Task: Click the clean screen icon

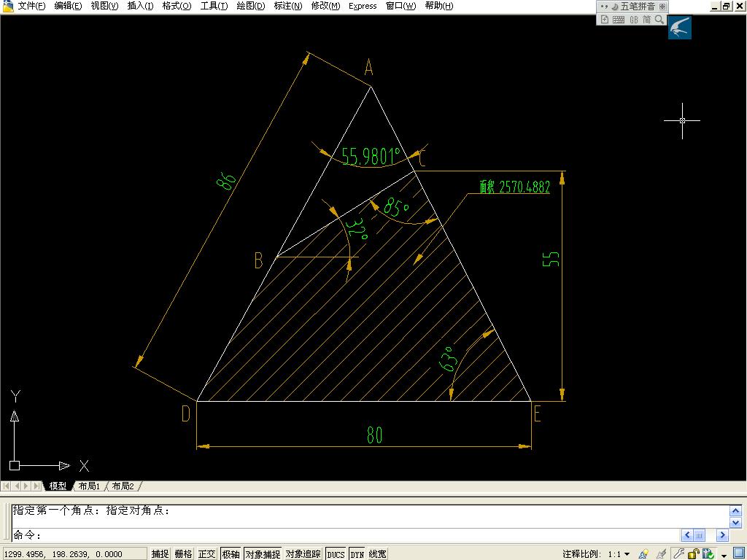Action: click(739, 553)
